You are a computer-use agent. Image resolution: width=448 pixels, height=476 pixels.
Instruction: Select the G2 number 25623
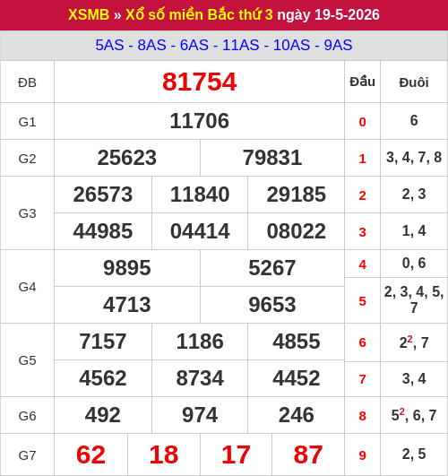coord(127,158)
